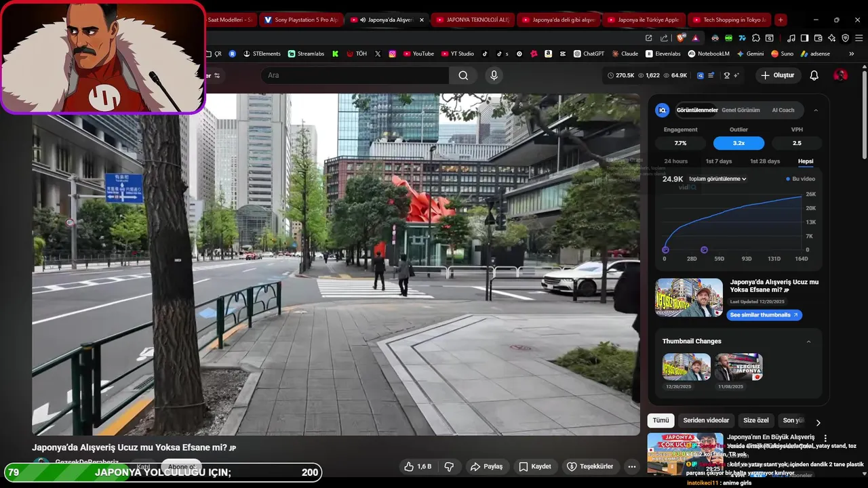
Task: Open Streamlabs bookmark
Action: (305, 54)
